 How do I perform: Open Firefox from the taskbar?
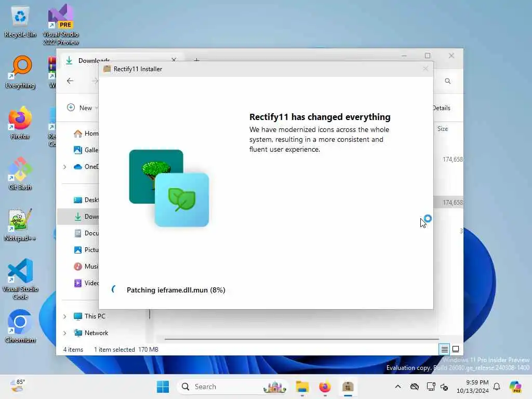(x=325, y=387)
